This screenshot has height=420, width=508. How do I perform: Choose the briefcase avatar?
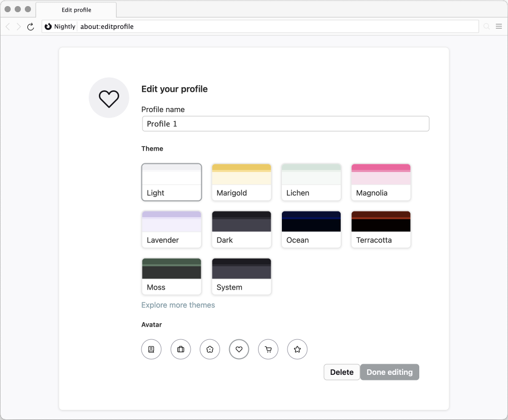tap(180, 349)
